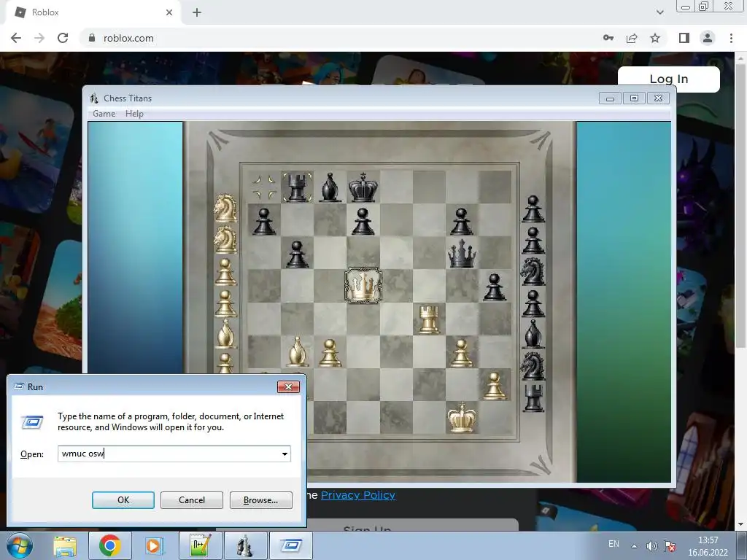Show hidden system tray icons
The width and height of the screenshot is (747, 560).
(x=634, y=546)
